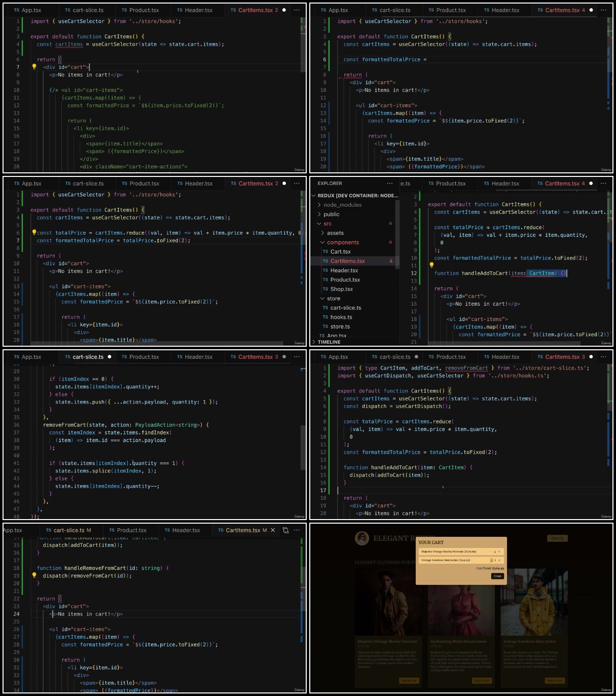Open the compare changes icon beside CartItems.tsx M

(286, 530)
